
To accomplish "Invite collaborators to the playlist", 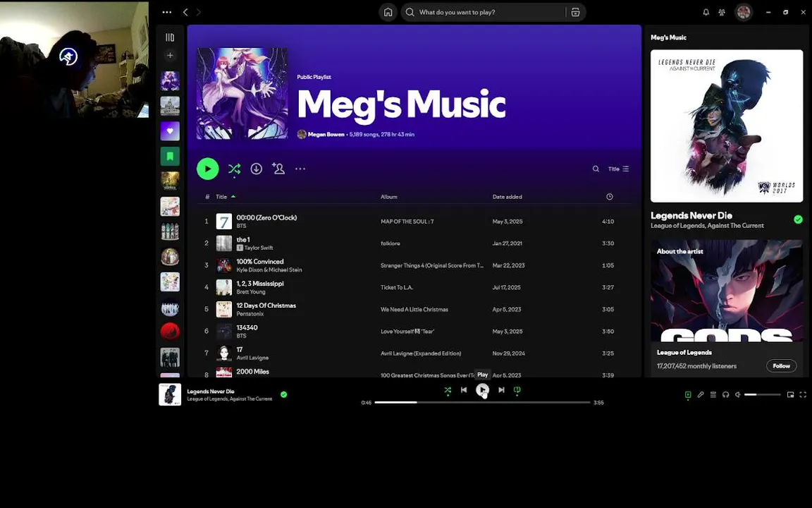I will point(278,169).
